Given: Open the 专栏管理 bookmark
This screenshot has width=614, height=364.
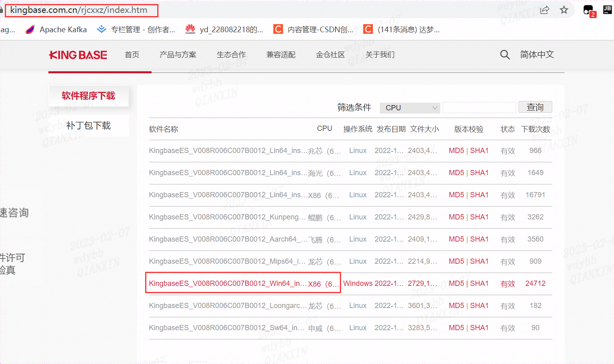Looking at the screenshot, I should coord(136,29).
